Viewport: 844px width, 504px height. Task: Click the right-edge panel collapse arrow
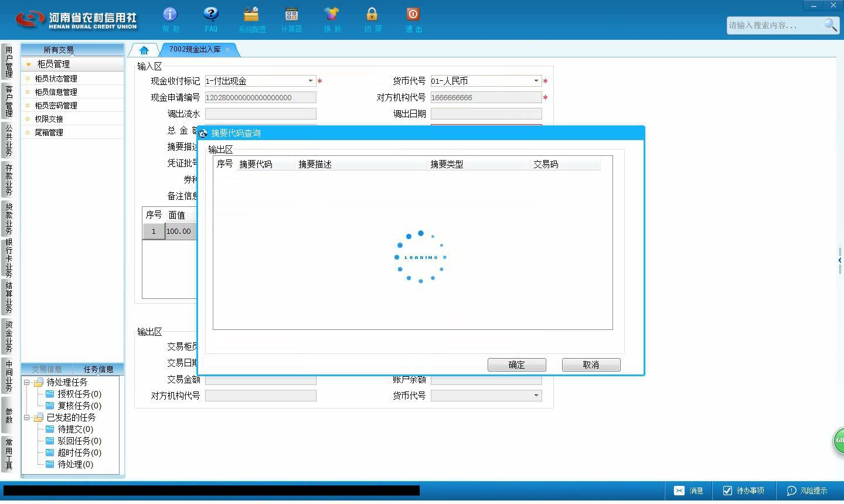[840, 260]
